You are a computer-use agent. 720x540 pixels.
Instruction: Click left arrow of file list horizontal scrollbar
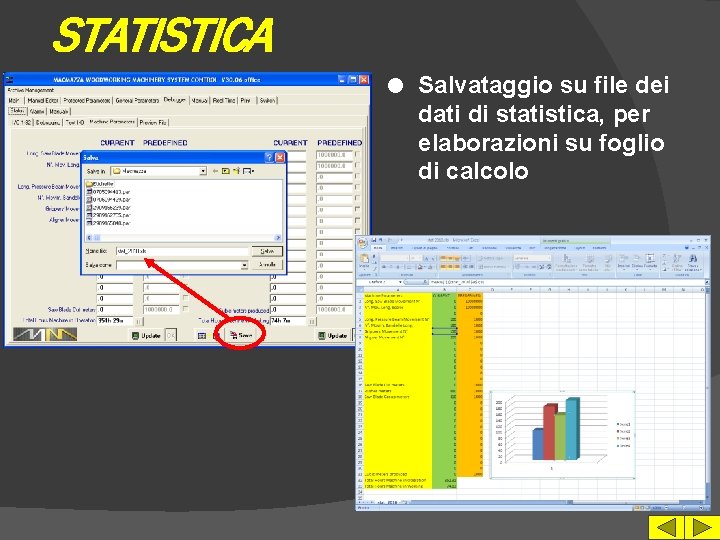[x=90, y=237]
